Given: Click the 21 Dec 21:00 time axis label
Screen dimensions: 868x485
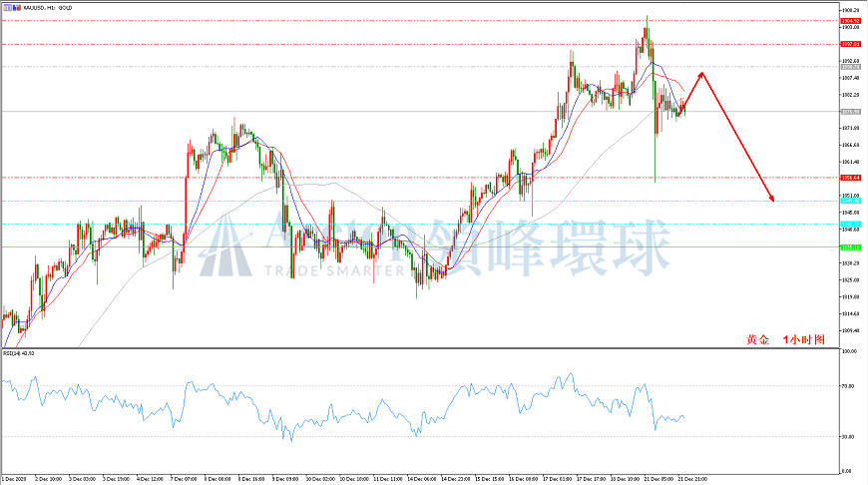Looking at the screenshot, I should click(692, 478).
